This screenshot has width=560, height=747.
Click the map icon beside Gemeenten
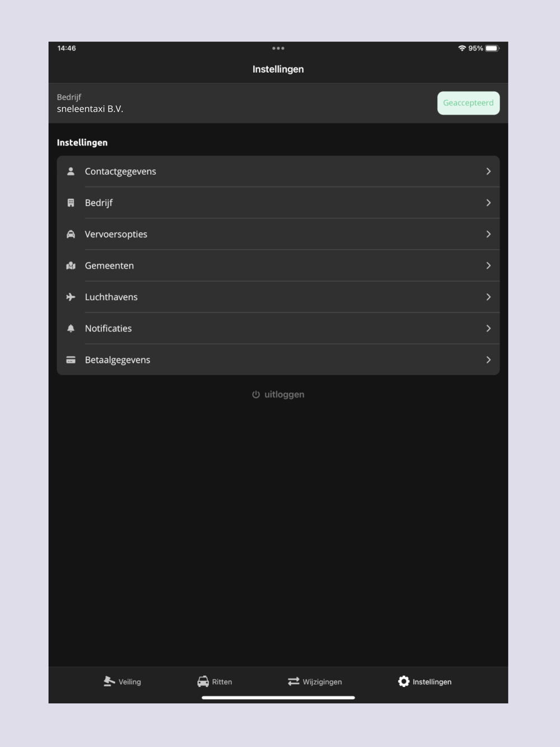click(71, 265)
